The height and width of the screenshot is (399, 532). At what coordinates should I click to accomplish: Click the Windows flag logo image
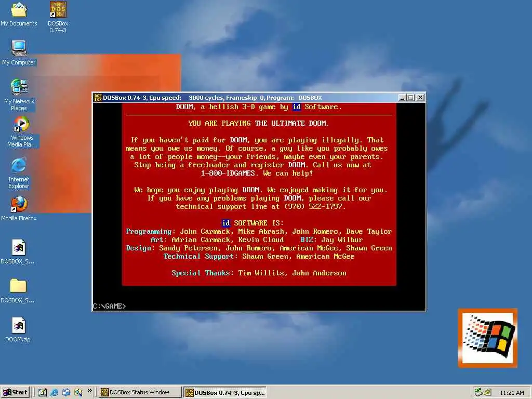coord(487,338)
